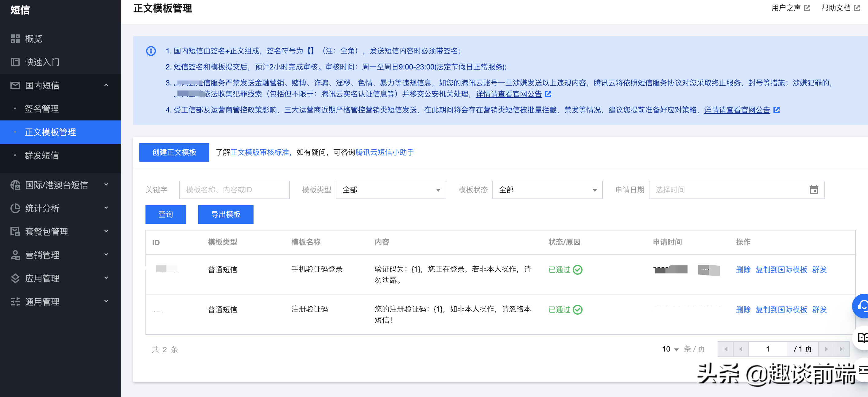Click the 国内短信 envelope icon
The height and width of the screenshot is (397, 868).
click(x=15, y=85)
